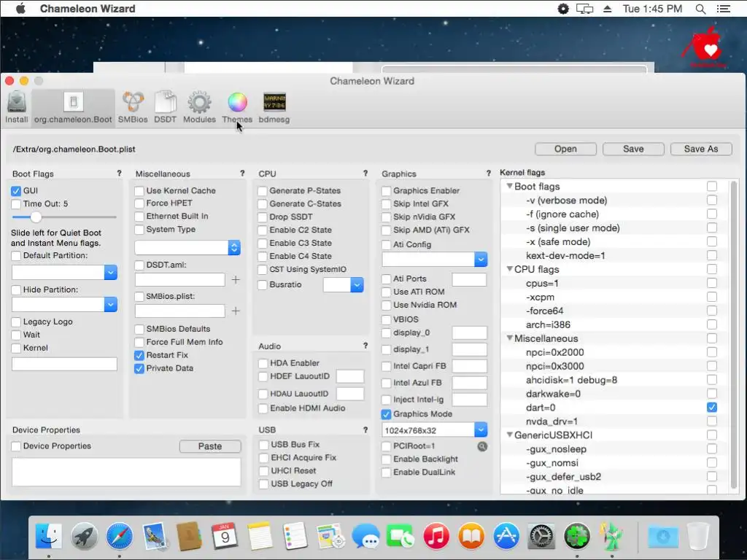The height and width of the screenshot is (560, 747).
Task: Click the HDEF LauoutID input field
Action: pos(349,377)
